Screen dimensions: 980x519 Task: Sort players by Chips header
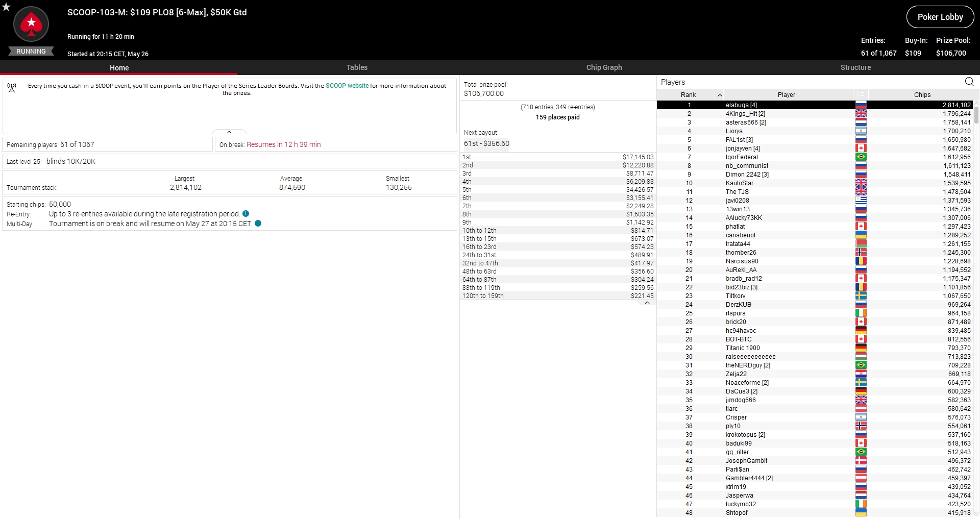pyautogui.click(x=922, y=95)
